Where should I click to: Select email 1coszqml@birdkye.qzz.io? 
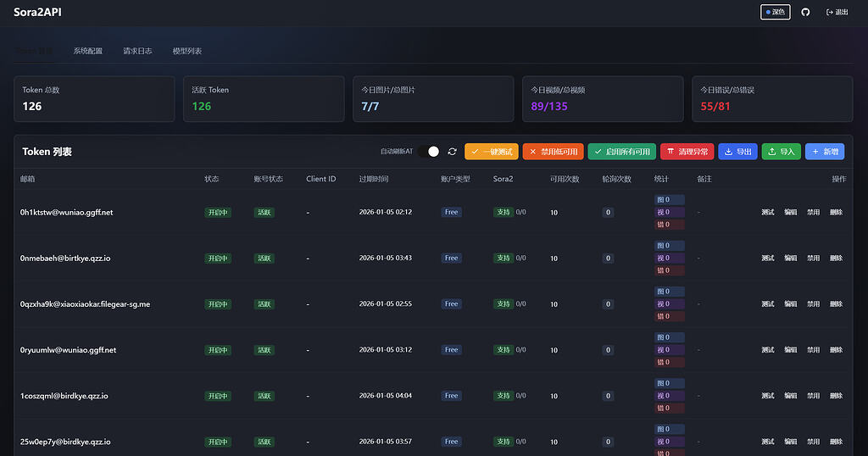click(x=64, y=396)
